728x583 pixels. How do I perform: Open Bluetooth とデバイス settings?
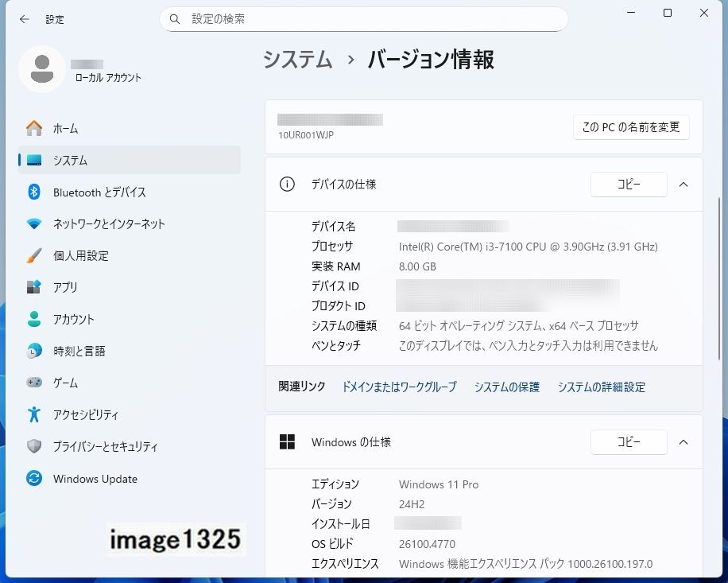pos(129,192)
